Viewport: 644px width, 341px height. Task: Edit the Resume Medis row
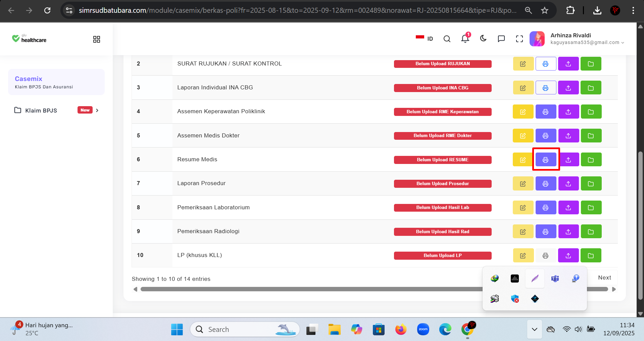pyautogui.click(x=523, y=160)
